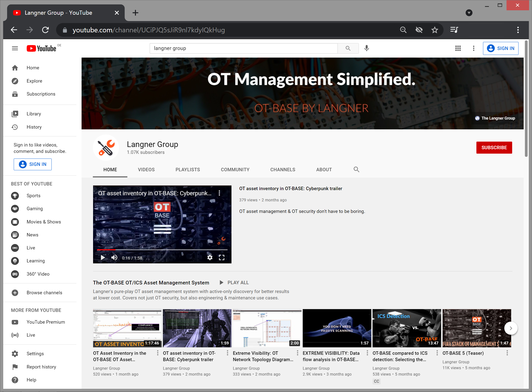
Task: Open OT-BASE compared to ICS detection thumbnail
Action: [x=407, y=328]
